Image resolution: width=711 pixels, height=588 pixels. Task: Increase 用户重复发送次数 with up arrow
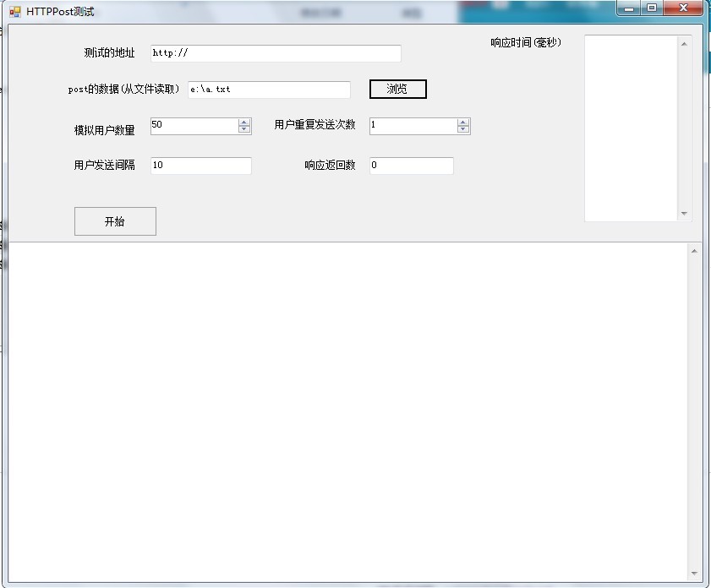[463, 122]
